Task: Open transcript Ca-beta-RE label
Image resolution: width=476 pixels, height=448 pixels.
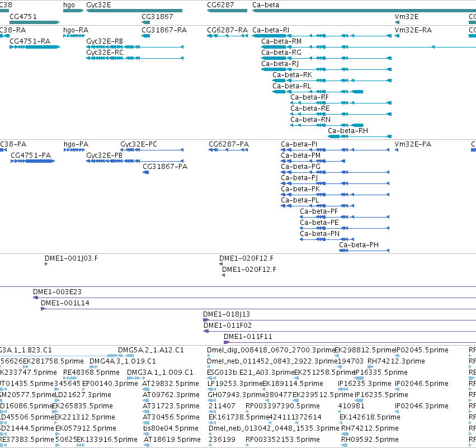Action: coord(310,109)
